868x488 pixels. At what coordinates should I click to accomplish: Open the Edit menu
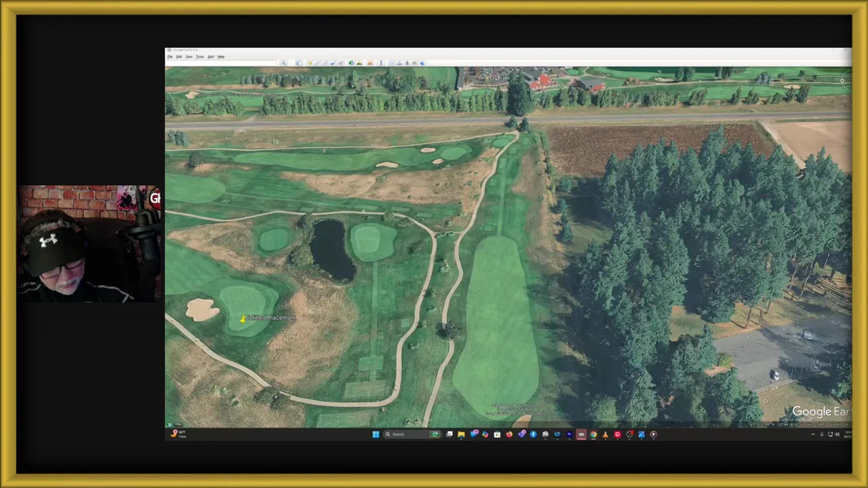179,56
